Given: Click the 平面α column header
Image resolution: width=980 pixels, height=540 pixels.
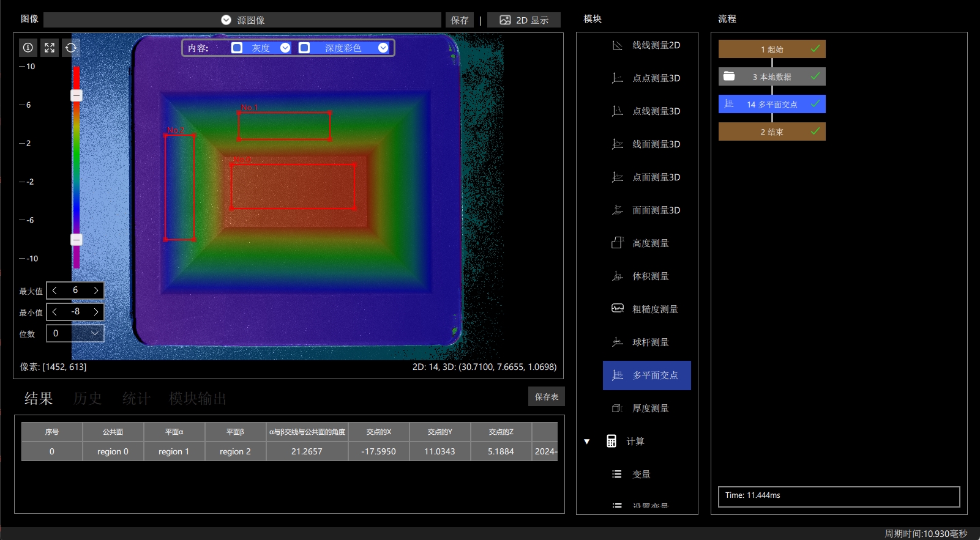Looking at the screenshot, I should 174,432.
